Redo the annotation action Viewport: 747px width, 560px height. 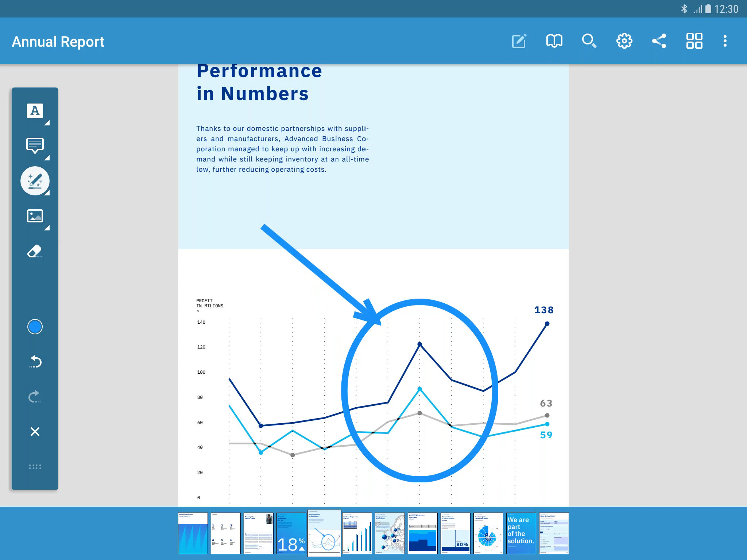click(x=35, y=397)
